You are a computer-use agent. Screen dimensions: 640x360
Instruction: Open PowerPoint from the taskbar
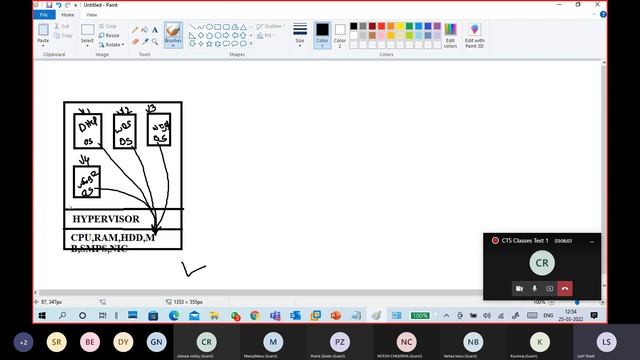click(336, 315)
